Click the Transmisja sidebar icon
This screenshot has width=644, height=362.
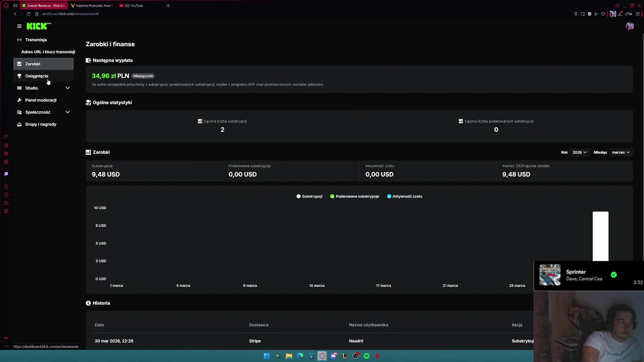(19, 40)
